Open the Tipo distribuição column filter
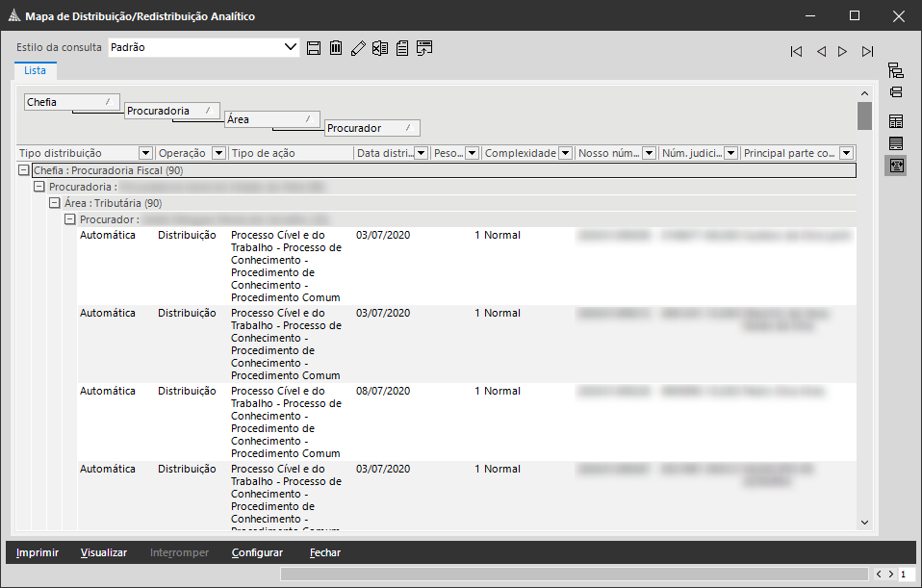 [x=145, y=153]
